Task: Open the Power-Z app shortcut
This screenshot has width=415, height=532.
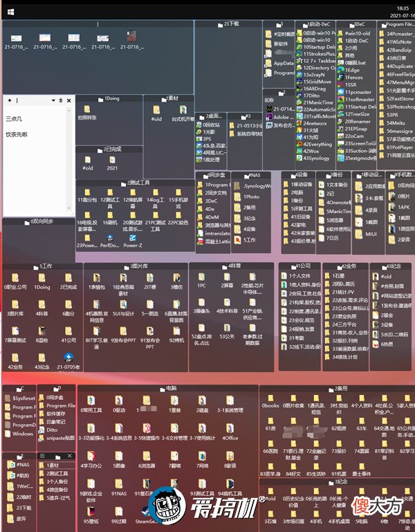Action: pyautogui.click(x=133, y=241)
